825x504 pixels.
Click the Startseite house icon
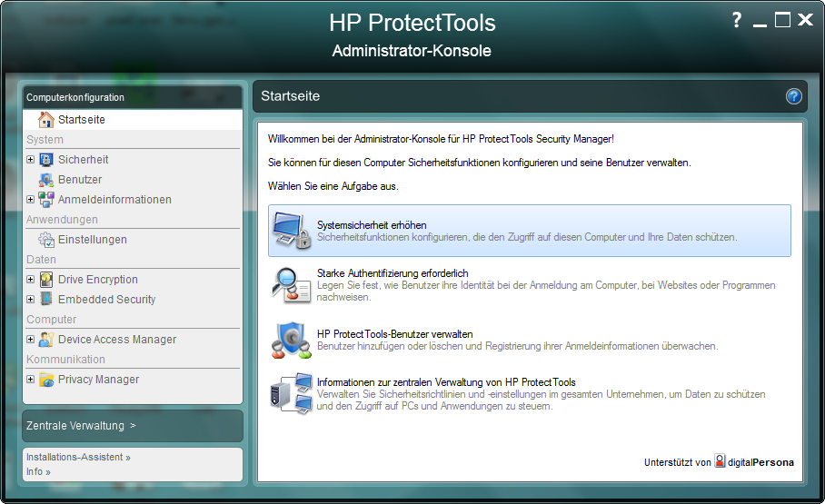point(46,120)
